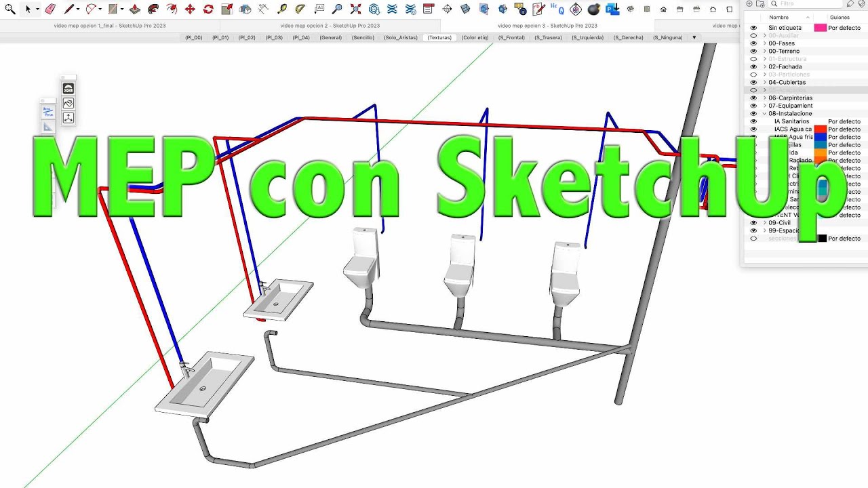Switch to scene tab (General)
The height and width of the screenshot is (488, 868).
(331, 38)
